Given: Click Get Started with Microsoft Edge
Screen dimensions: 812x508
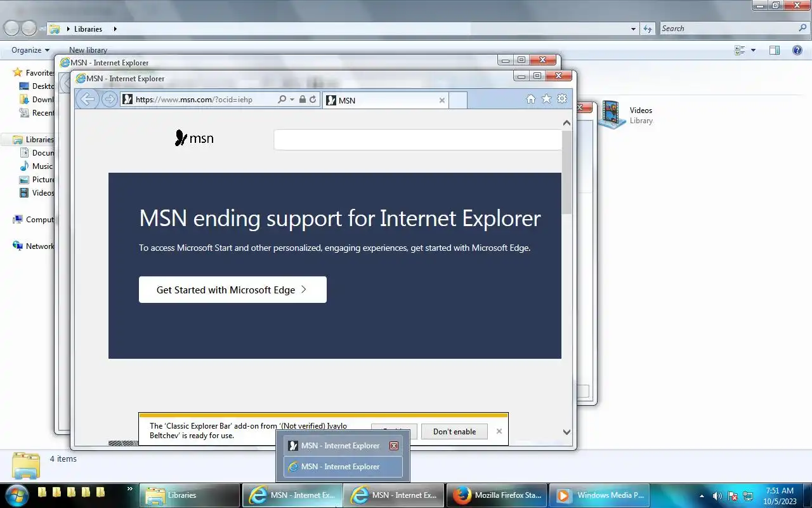Looking at the screenshot, I should [233, 290].
